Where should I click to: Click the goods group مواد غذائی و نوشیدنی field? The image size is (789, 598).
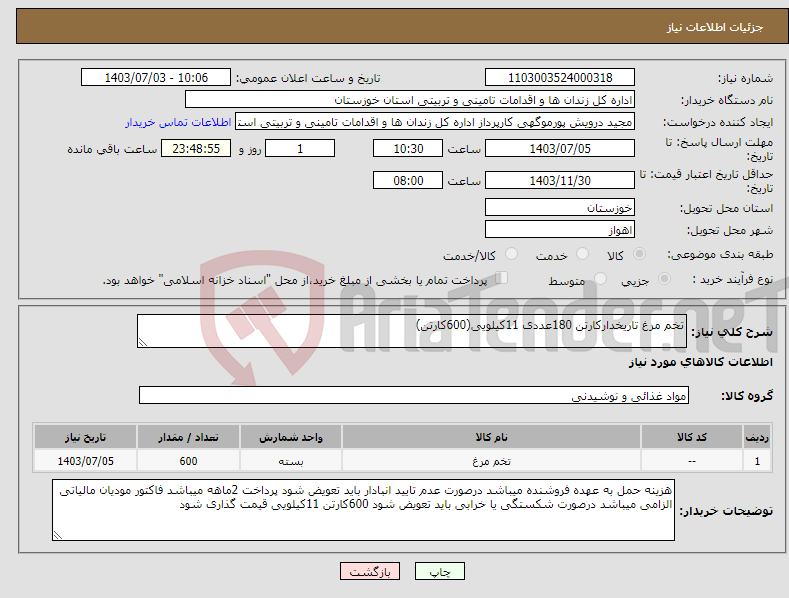coord(414,396)
